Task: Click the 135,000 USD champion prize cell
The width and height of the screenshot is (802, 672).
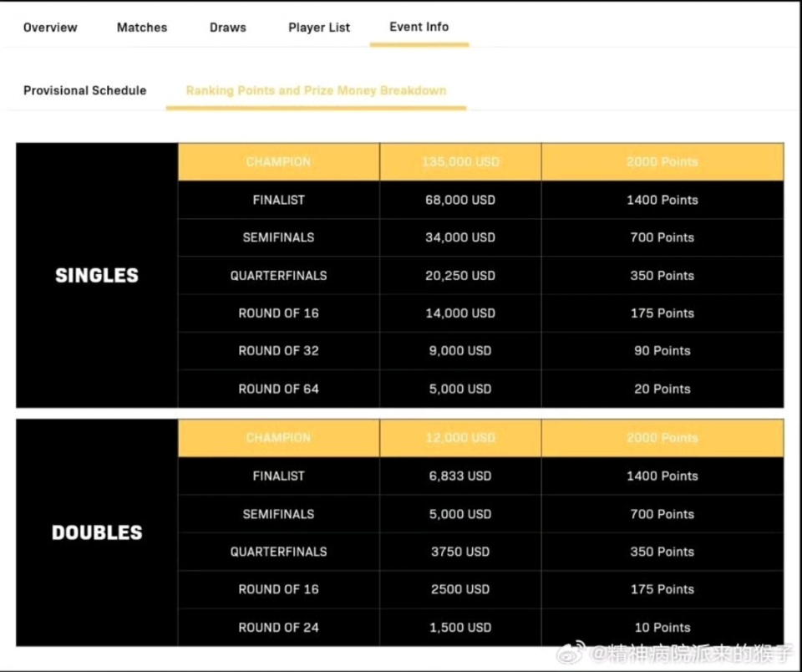Action: (x=460, y=162)
